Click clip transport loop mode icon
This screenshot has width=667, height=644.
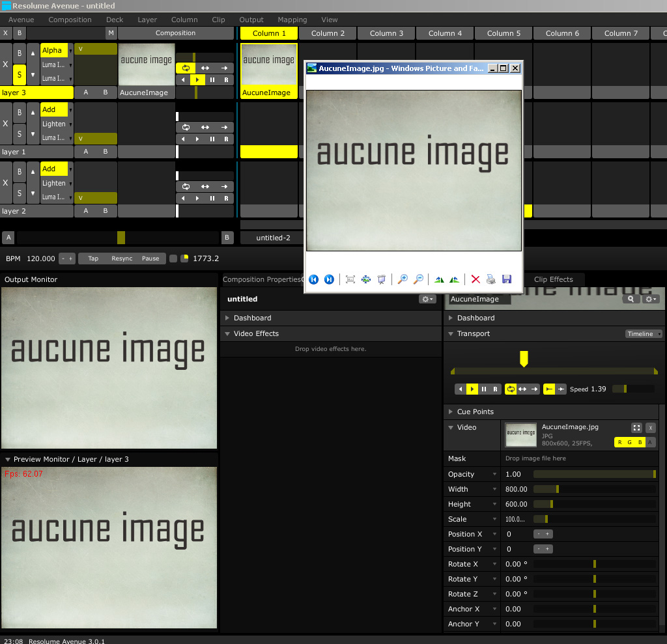(511, 389)
